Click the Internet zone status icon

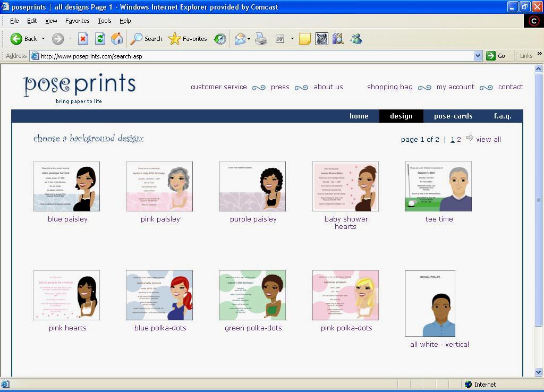pyautogui.click(x=469, y=385)
